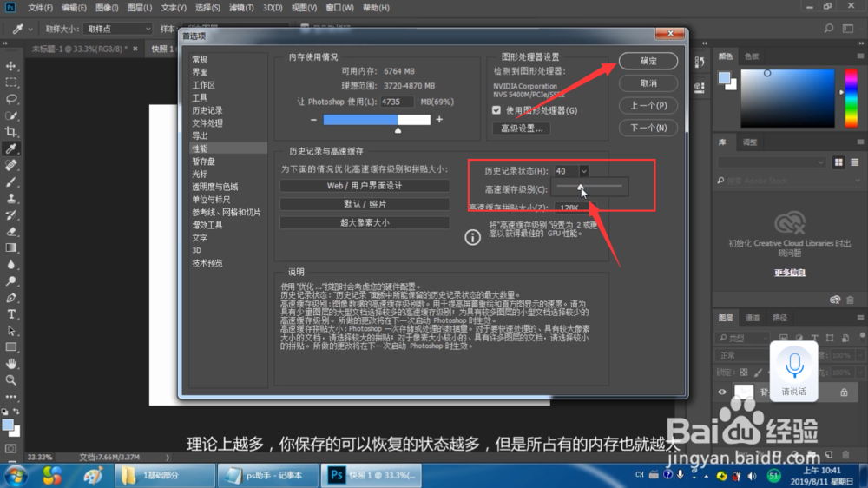
Task: Click the 下一个(N) button
Action: pyautogui.click(x=648, y=128)
